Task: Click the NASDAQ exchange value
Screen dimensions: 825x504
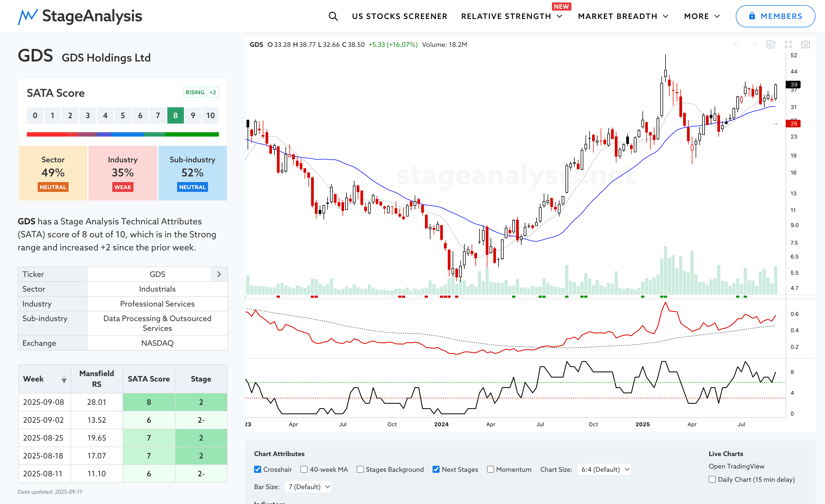Action: (157, 343)
